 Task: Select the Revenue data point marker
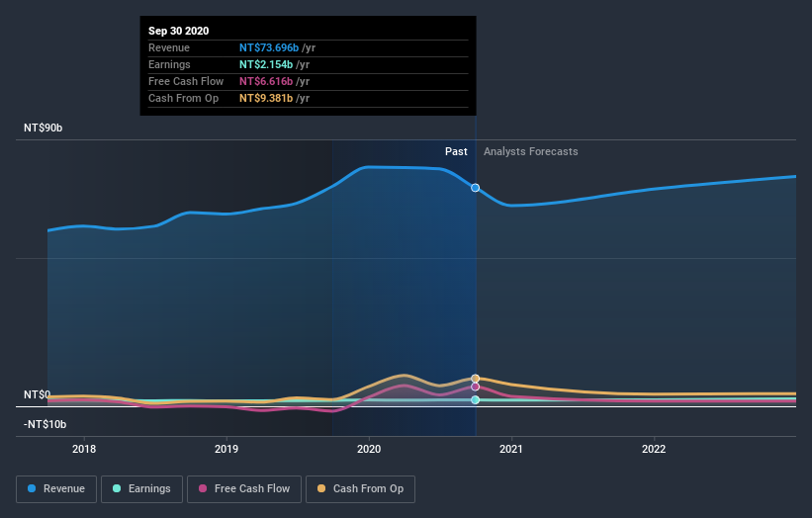point(475,188)
